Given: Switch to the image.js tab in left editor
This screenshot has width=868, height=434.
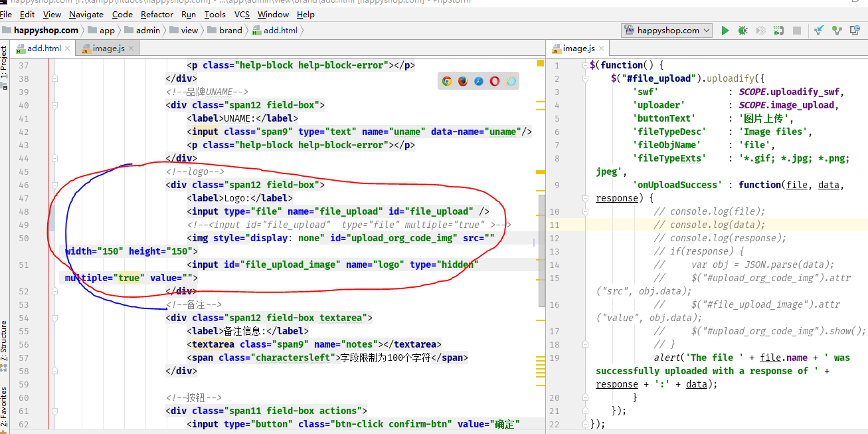Looking at the screenshot, I should pyautogui.click(x=108, y=49).
